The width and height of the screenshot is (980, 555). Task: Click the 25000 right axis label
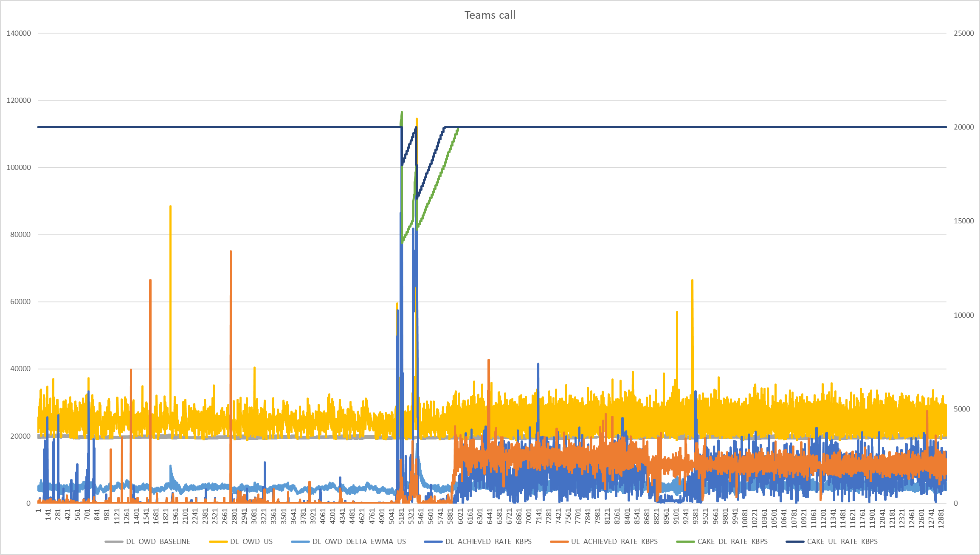coord(964,33)
